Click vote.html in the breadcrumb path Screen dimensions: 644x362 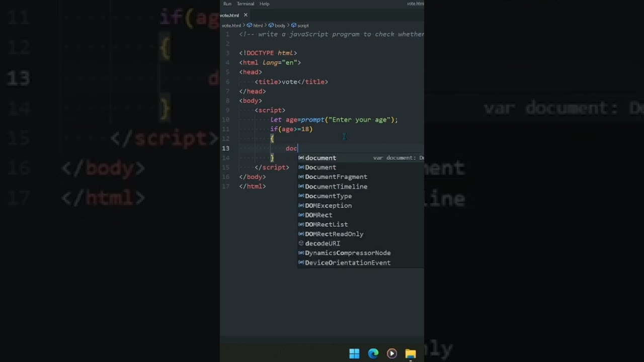(231, 25)
